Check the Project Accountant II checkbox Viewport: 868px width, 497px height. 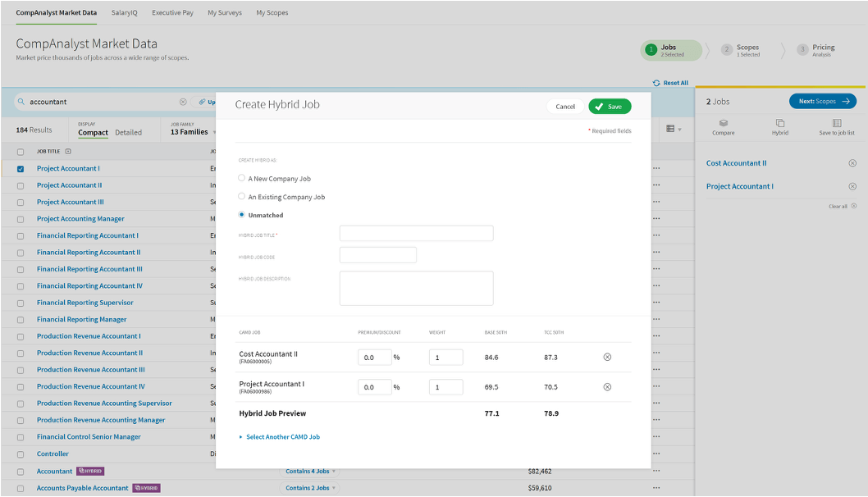pos(21,186)
